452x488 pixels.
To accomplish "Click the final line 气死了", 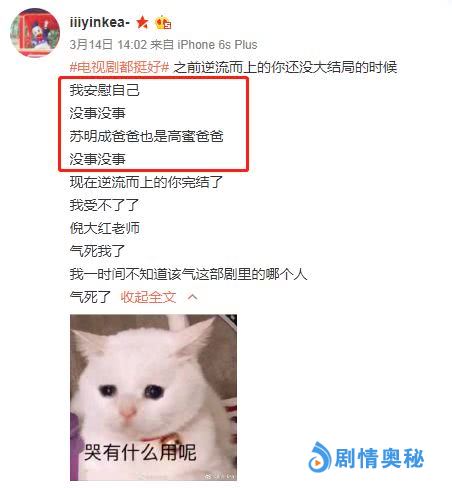I will pyautogui.click(x=90, y=297).
